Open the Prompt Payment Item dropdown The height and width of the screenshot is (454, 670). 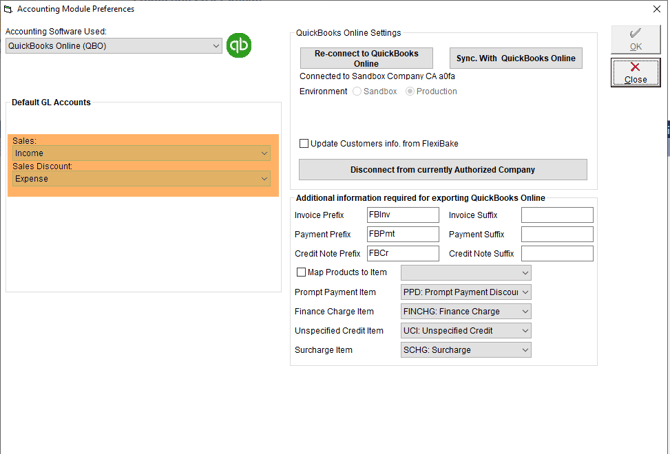[466, 292]
